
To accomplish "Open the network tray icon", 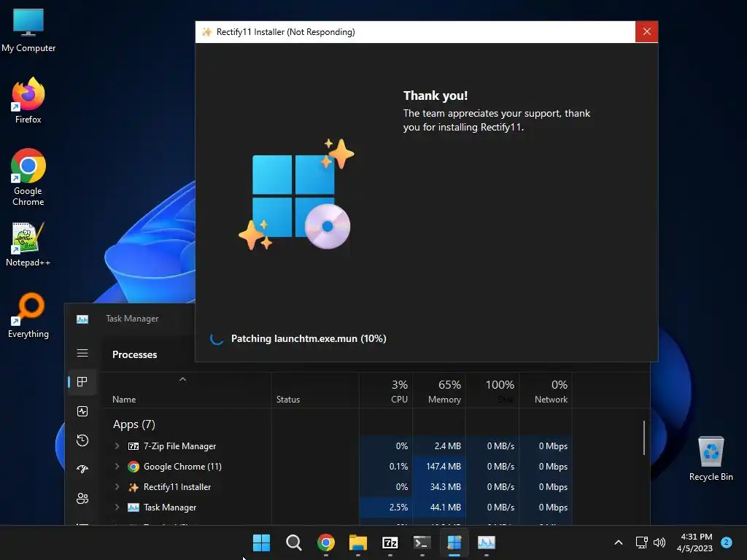I will (642, 542).
